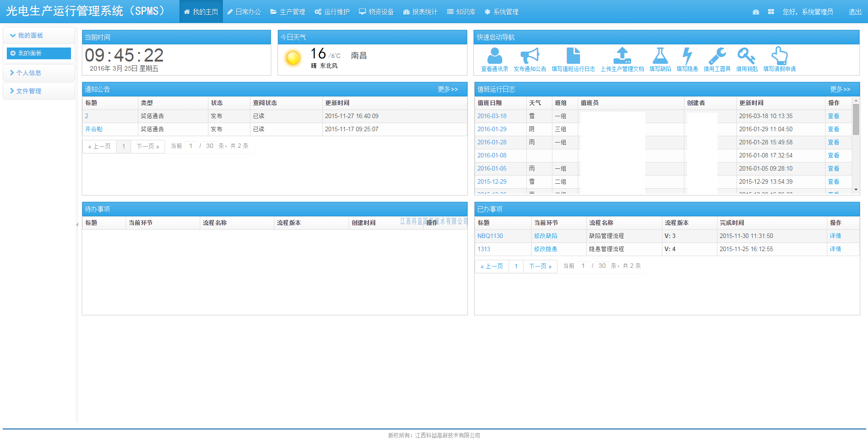Open the 知识库 menu

point(461,12)
